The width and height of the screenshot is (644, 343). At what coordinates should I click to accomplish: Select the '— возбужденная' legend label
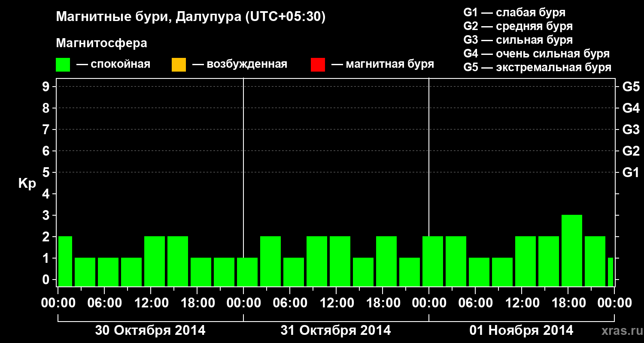240,65
